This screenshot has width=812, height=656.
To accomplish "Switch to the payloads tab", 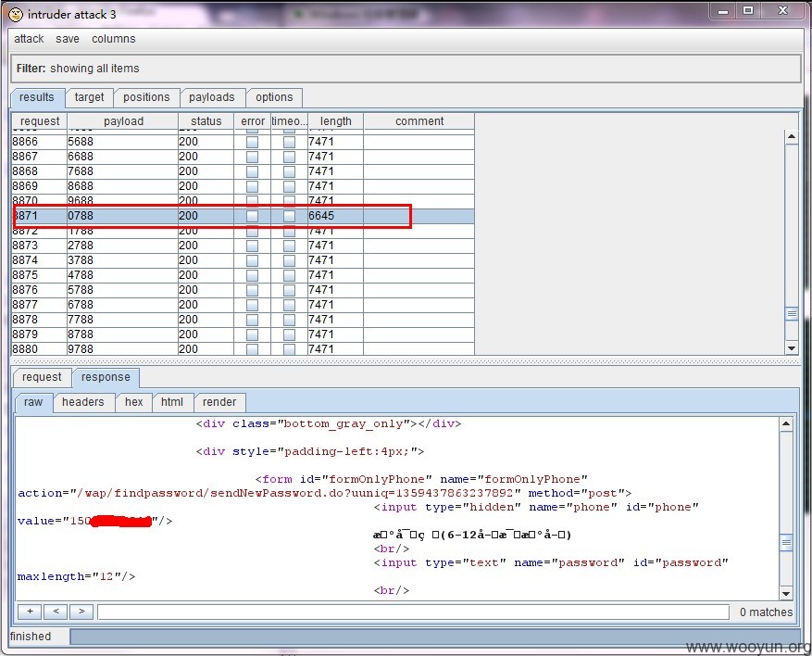I will [212, 97].
